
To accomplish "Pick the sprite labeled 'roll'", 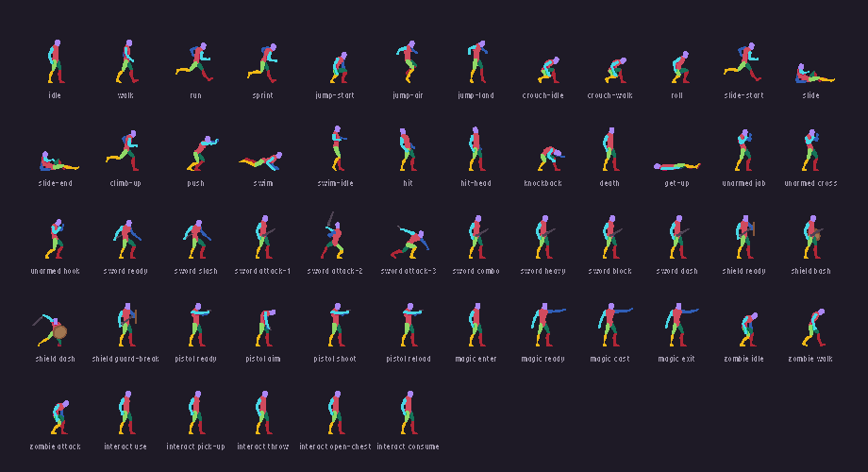I will point(680,67).
